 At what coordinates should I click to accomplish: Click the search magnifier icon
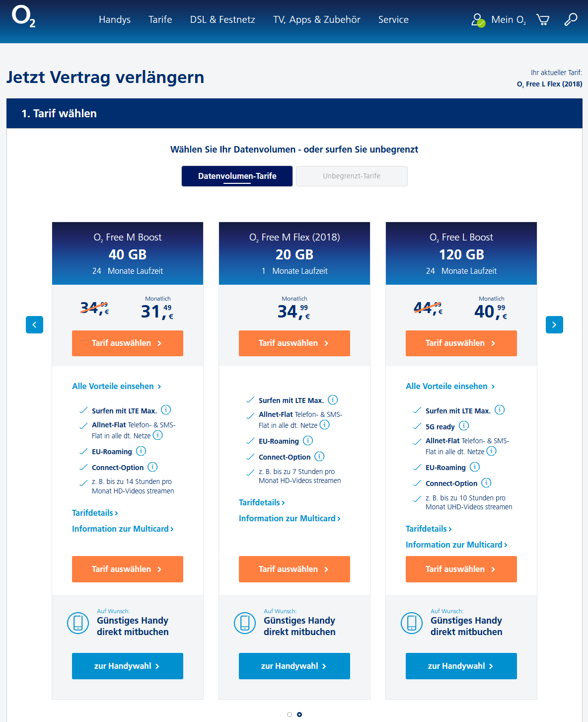pos(571,19)
